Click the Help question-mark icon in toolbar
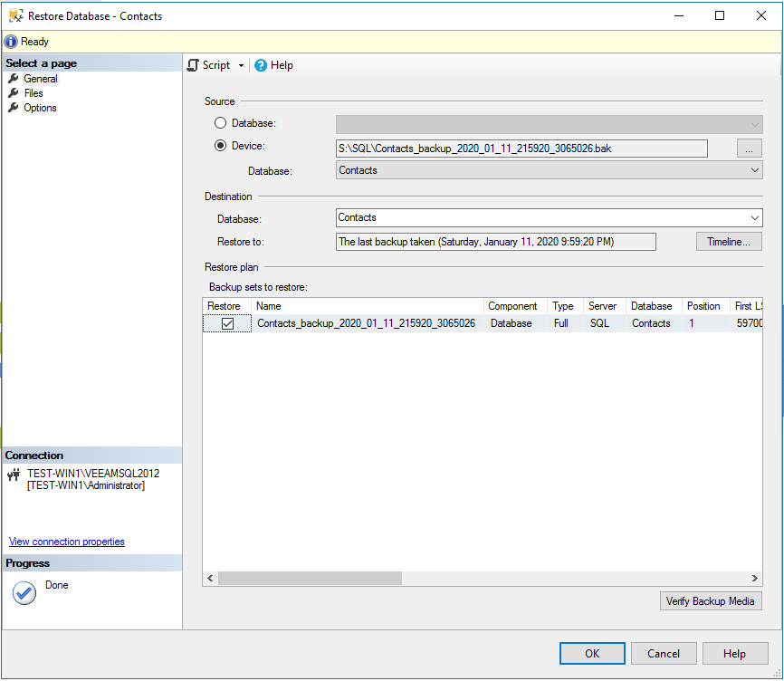784x681 pixels. pos(261,65)
